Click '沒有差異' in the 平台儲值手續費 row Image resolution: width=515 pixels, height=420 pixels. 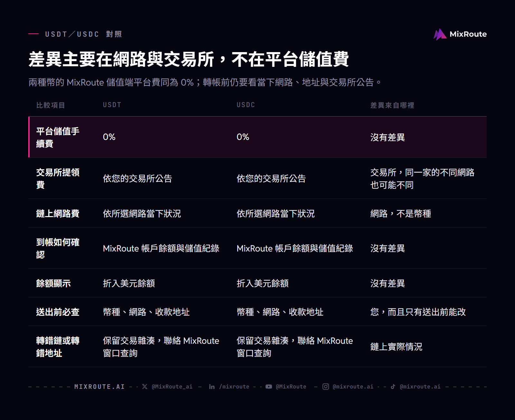(x=388, y=137)
